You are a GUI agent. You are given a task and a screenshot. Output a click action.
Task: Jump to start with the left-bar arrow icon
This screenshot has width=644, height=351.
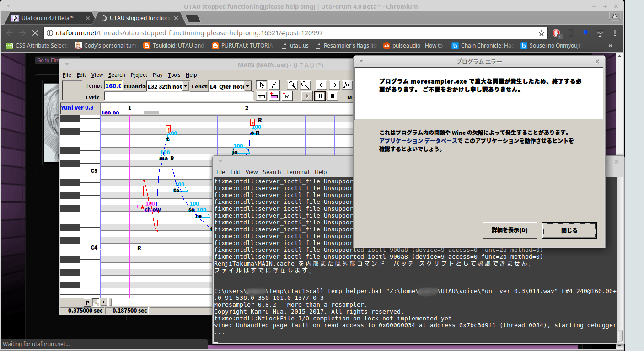coord(322,85)
